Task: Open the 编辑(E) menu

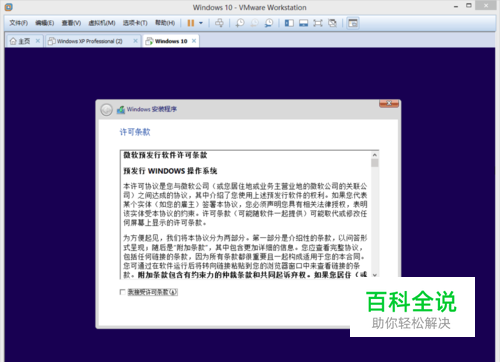Action: click(x=45, y=23)
